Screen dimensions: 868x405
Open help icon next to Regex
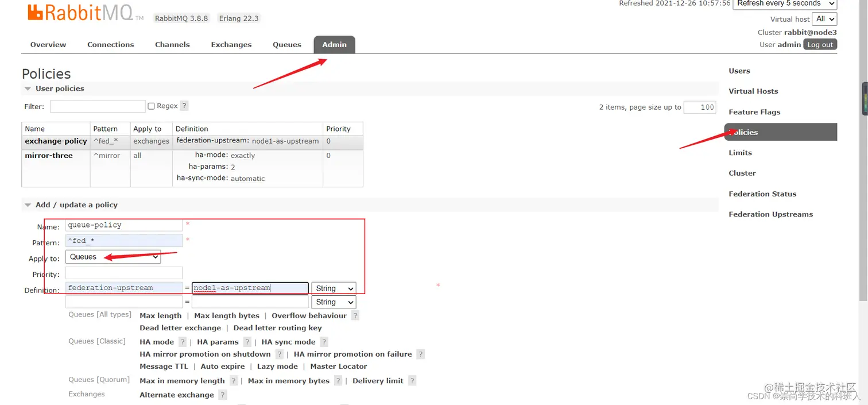184,106
